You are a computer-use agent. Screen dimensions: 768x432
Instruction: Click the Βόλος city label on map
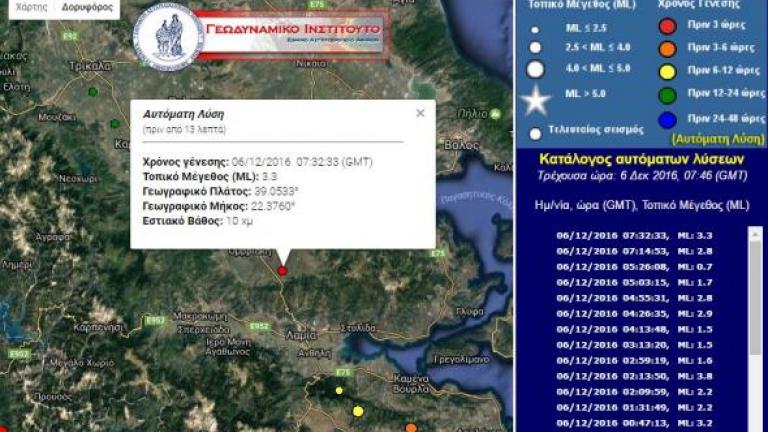461,145
